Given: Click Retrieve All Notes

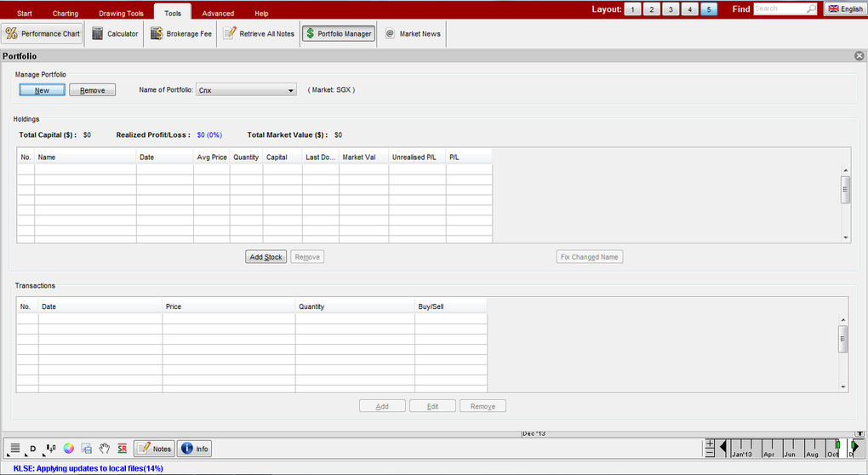Looking at the screenshot, I should 259,34.
